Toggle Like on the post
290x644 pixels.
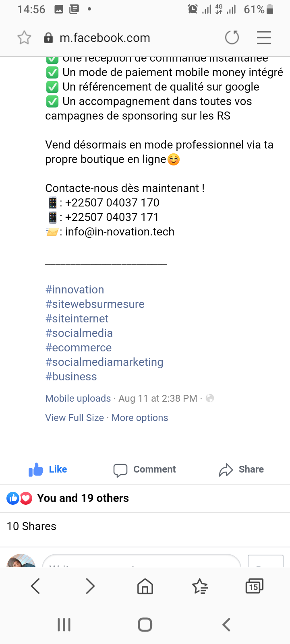click(48, 469)
